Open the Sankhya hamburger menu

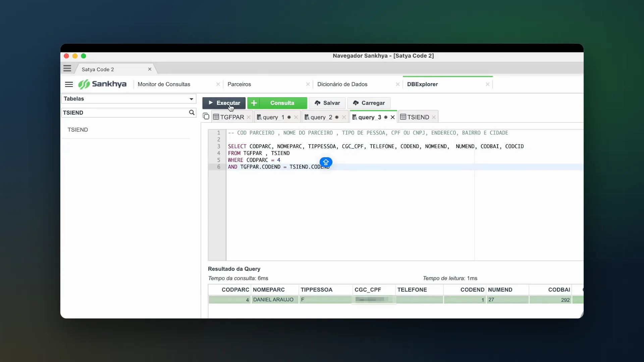click(69, 84)
